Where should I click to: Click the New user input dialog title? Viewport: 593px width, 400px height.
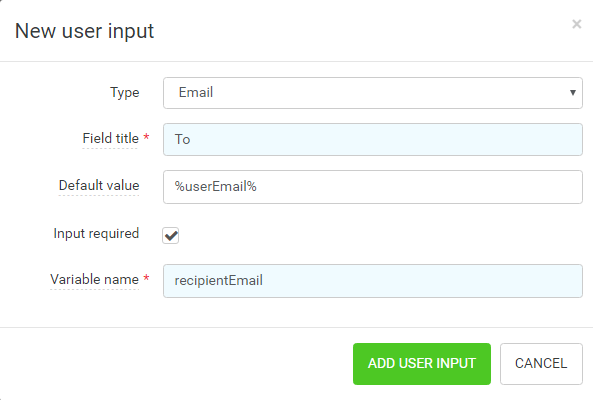coord(84,31)
